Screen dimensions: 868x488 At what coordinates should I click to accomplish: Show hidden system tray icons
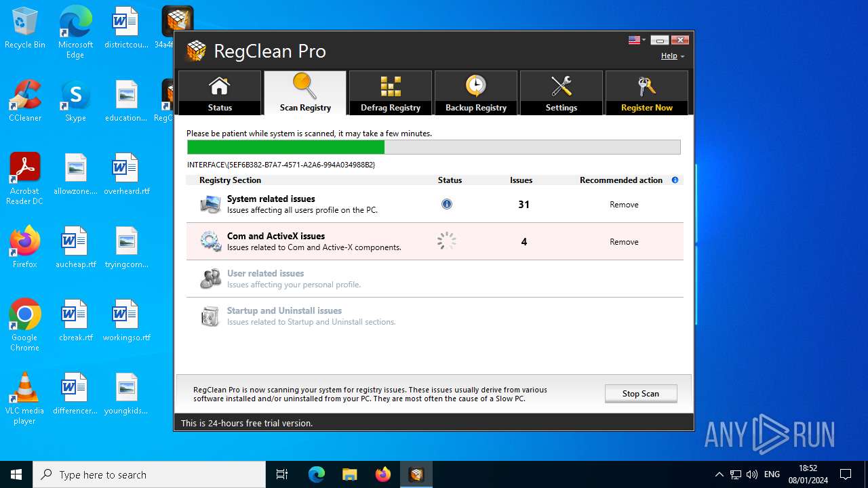coord(719,474)
